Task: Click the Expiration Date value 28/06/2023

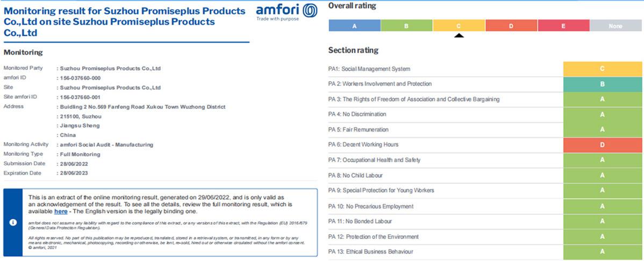Action: tap(74, 173)
